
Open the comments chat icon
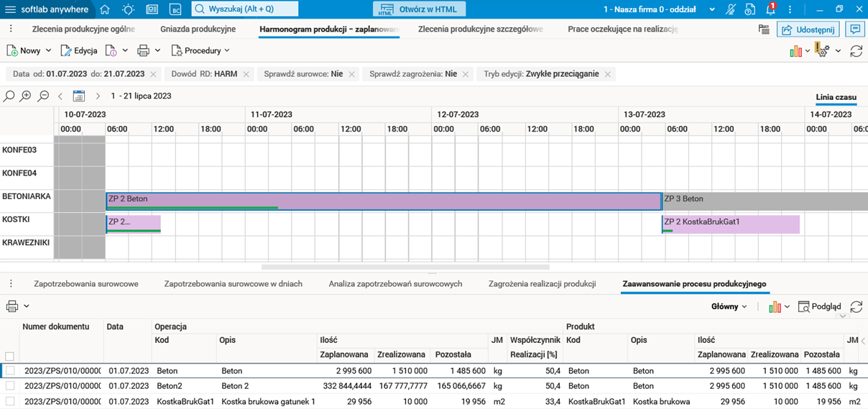[x=855, y=29]
